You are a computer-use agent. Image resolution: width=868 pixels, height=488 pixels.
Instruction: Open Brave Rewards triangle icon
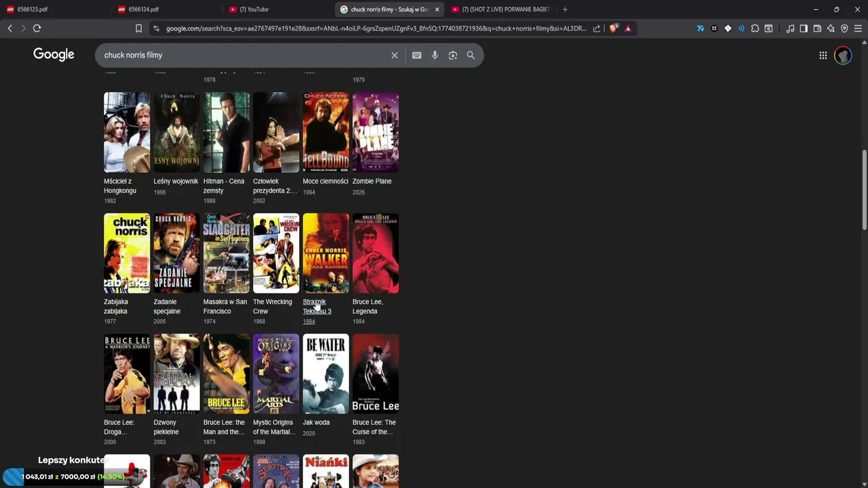[628, 28]
